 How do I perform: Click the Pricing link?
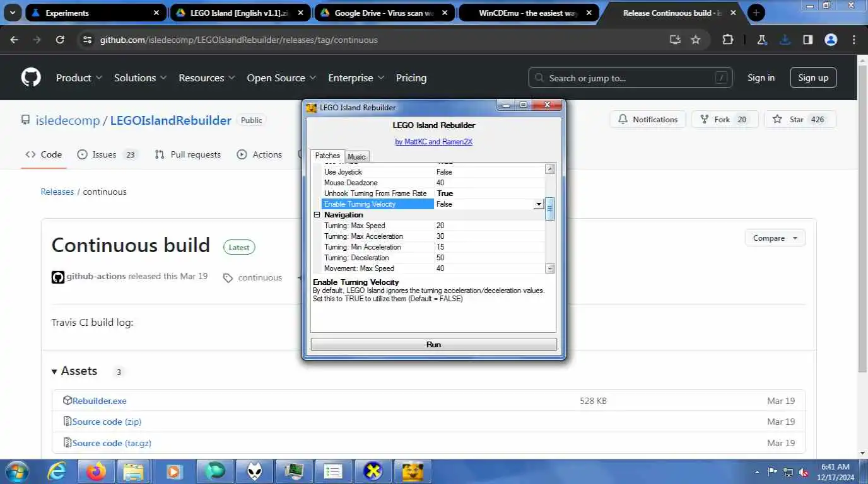point(411,78)
